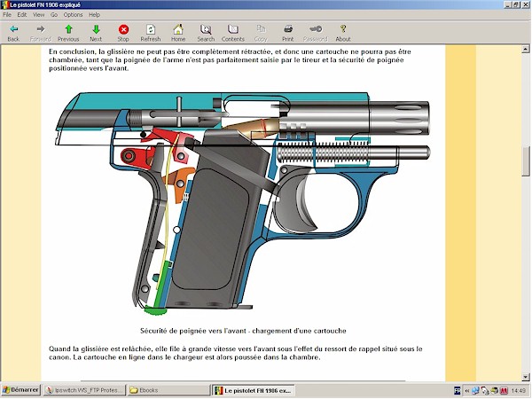
Task: Click the paragraph starting 'En conclusion, la glissière'
Action: coord(230,59)
